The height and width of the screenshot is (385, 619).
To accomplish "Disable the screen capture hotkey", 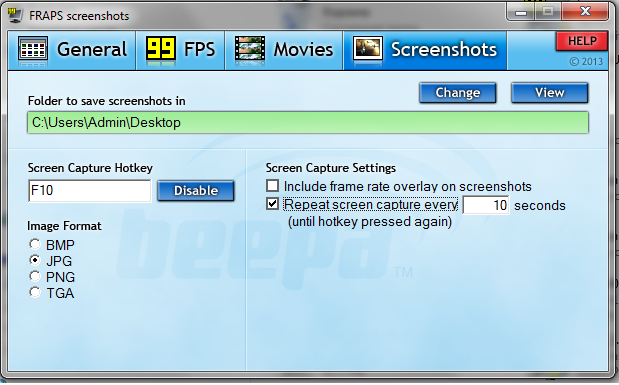I will click(x=196, y=191).
